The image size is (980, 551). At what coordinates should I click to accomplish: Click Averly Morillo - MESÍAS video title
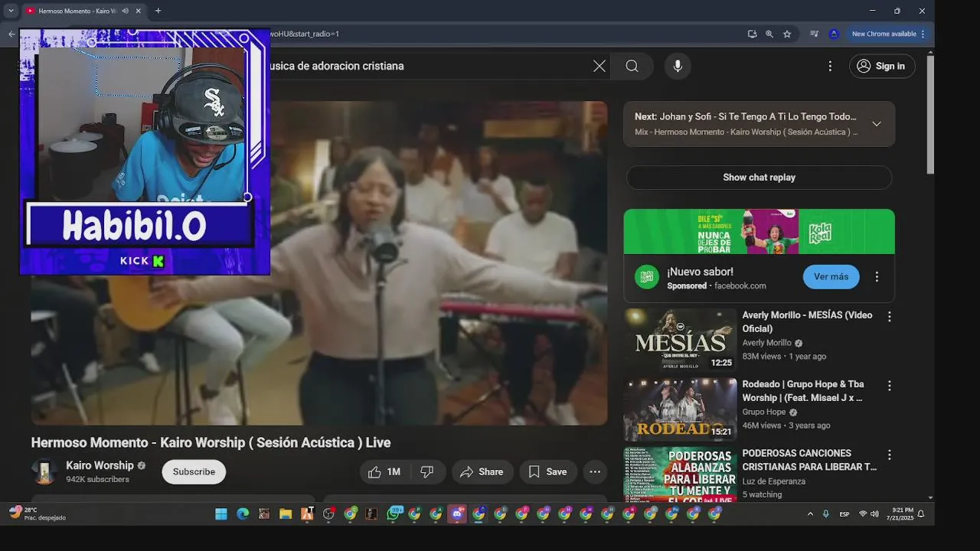point(807,322)
